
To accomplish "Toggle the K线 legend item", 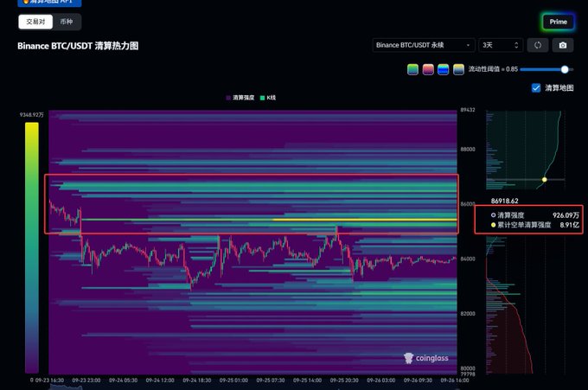I will pos(268,98).
